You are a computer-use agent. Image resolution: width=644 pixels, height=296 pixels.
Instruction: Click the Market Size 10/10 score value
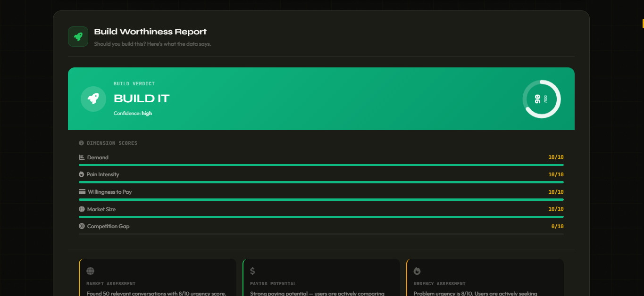click(556, 209)
